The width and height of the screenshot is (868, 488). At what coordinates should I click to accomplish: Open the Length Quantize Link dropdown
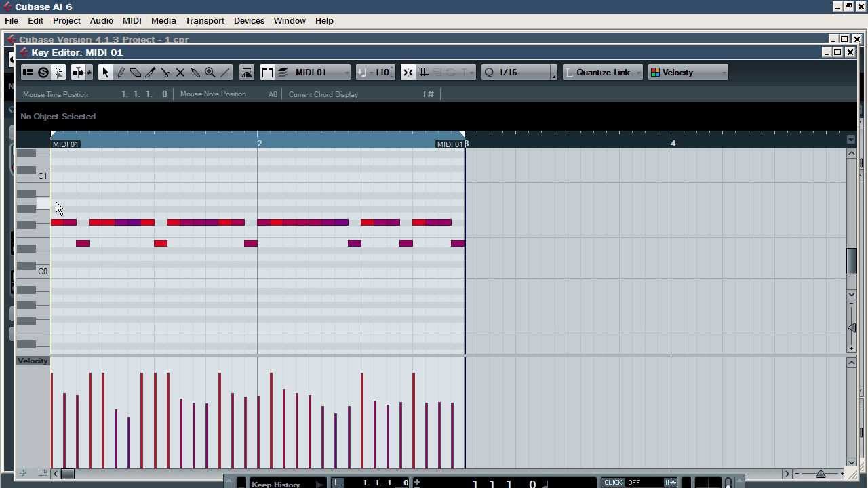click(x=603, y=73)
